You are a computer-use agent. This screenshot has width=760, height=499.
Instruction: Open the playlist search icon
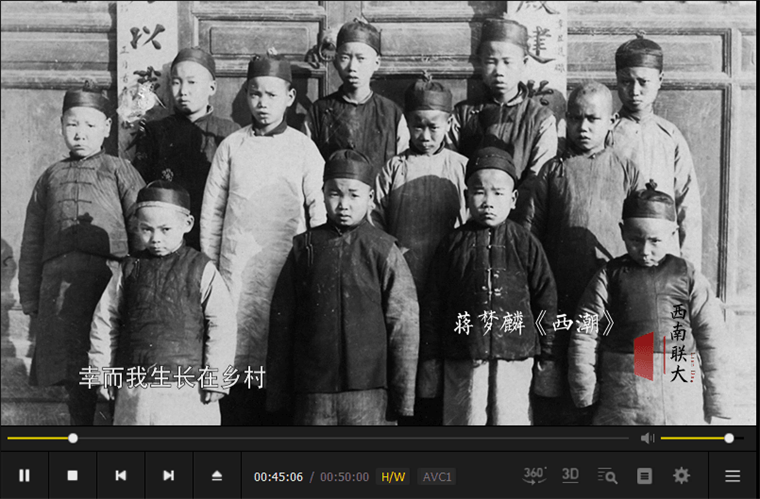click(607, 476)
